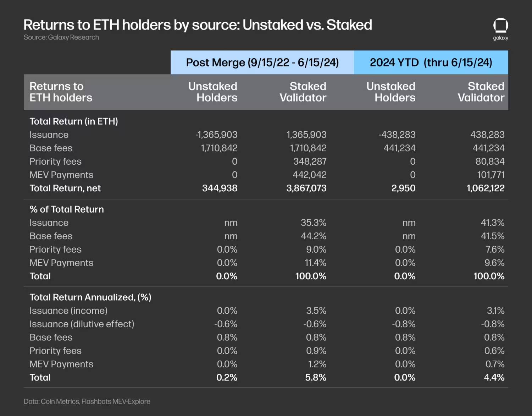Click the 1,062,122 net return value
The height and width of the screenshot is (416, 532).
[485, 188]
